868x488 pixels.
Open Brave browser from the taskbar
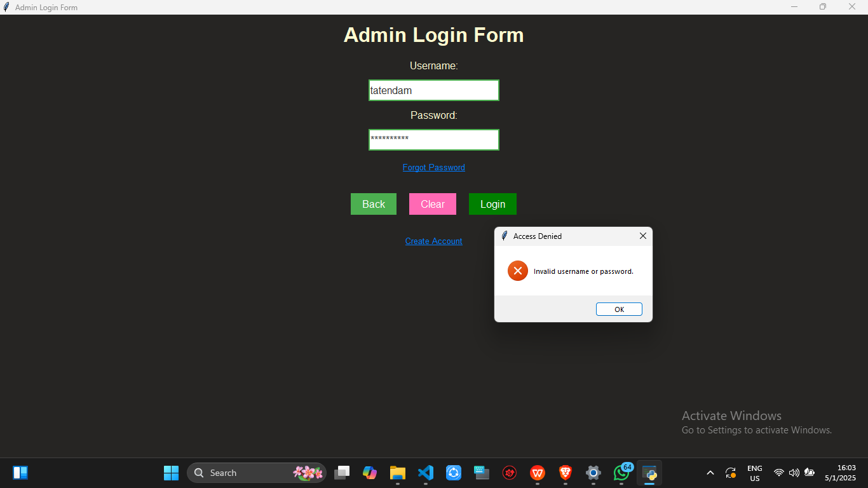coord(566,473)
